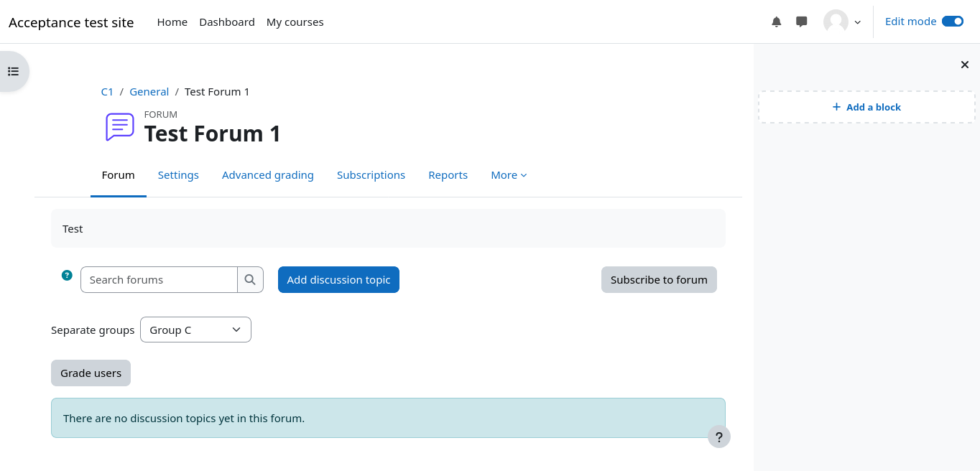Open the course index drawer icon
The height and width of the screenshot is (471, 980).
click(13, 71)
